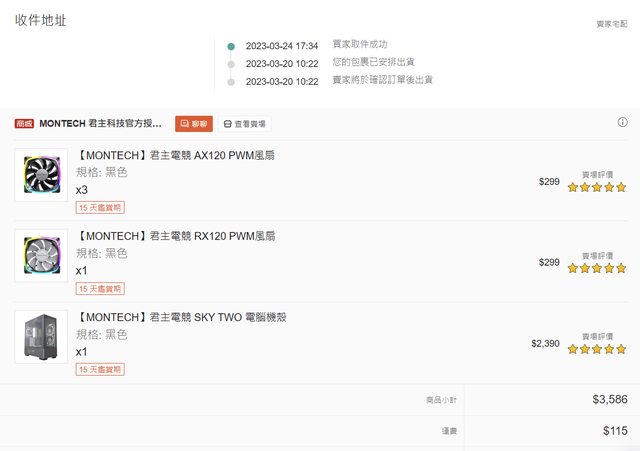Click the 15天鑑賞期 tag under SKY TWO case
This screenshot has height=451, width=640.
(x=100, y=369)
